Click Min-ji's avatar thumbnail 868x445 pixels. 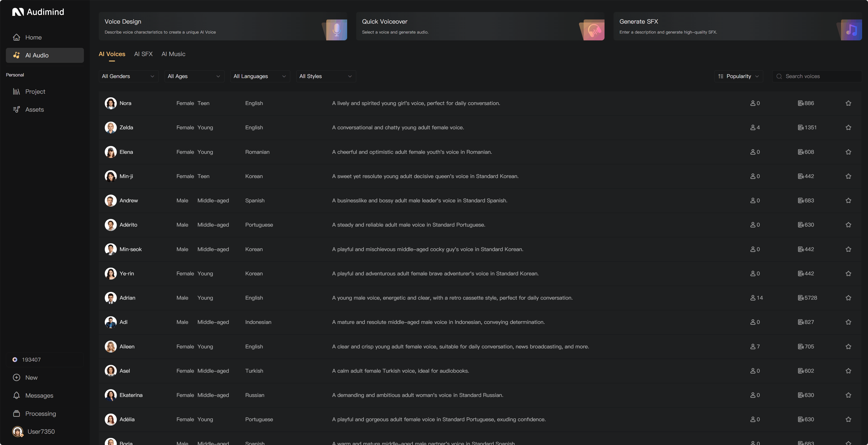[x=110, y=176]
